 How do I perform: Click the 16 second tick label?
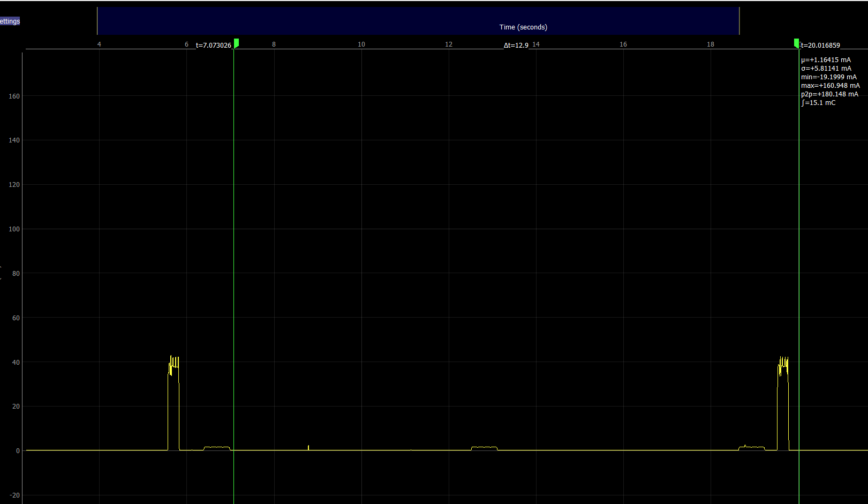pyautogui.click(x=623, y=44)
